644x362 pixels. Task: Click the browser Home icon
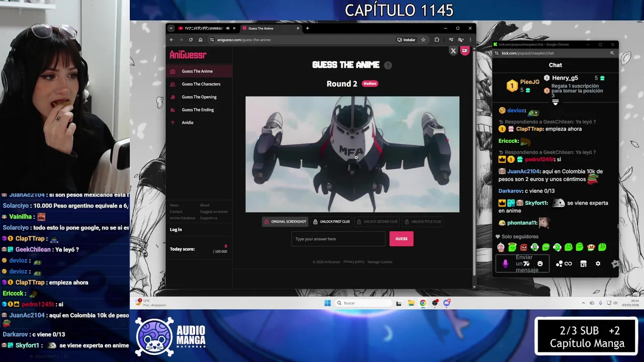click(200, 40)
